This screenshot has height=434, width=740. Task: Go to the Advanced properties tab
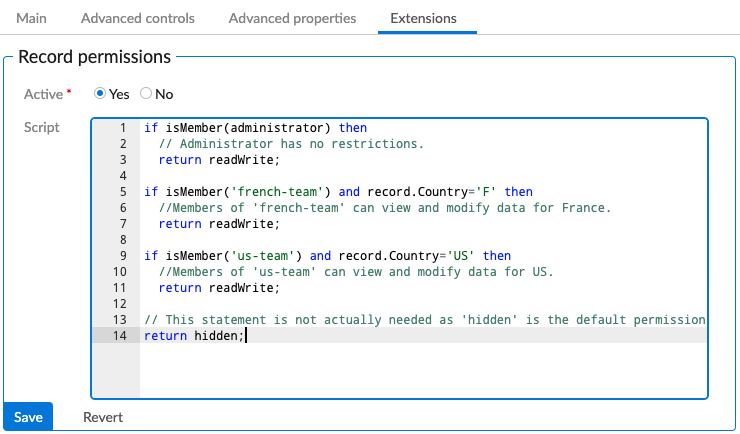pos(292,18)
